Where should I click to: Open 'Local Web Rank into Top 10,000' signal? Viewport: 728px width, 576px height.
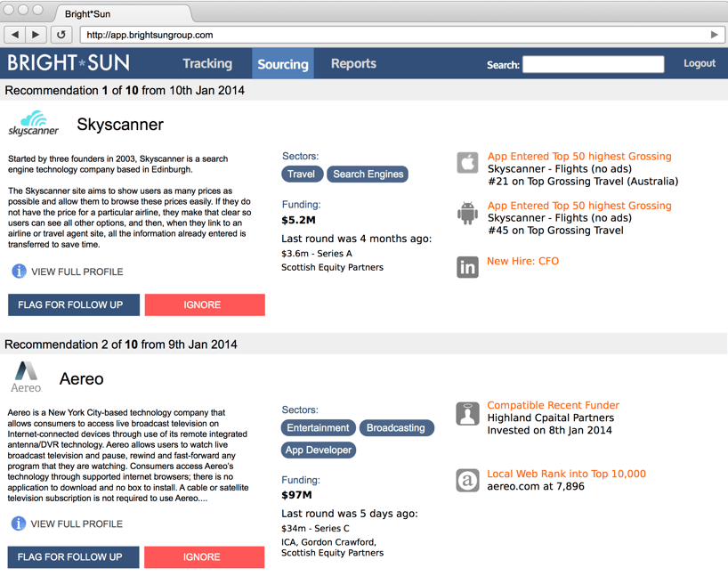click(566, 474)
